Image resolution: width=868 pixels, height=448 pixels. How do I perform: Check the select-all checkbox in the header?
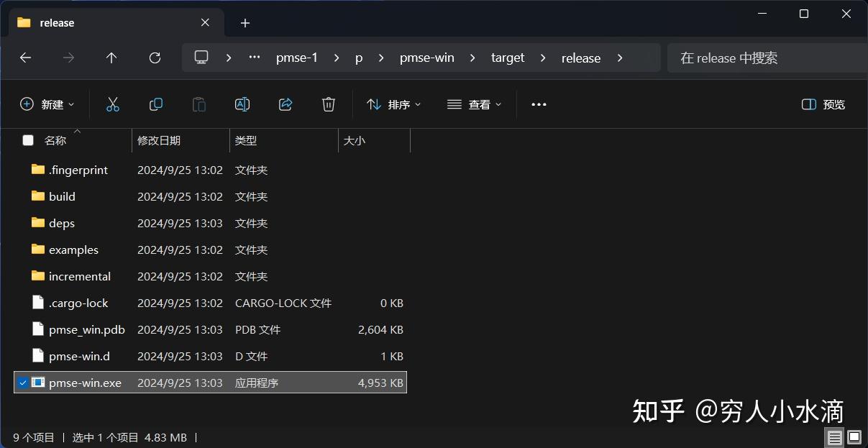(27, 140)
